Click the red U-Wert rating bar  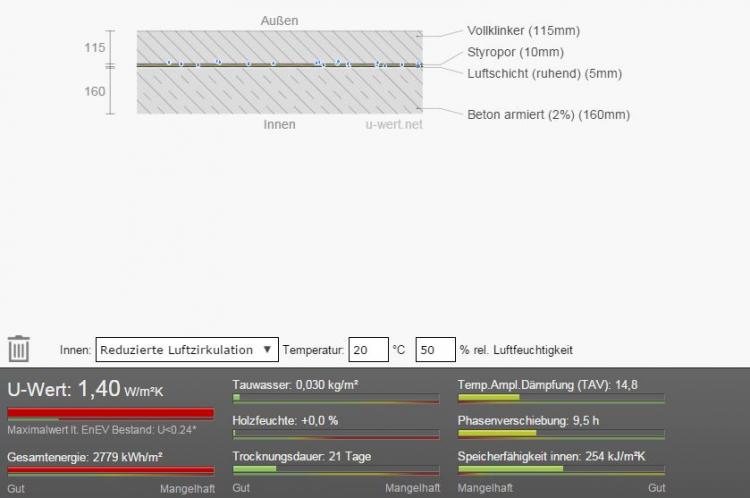point(110,412)
